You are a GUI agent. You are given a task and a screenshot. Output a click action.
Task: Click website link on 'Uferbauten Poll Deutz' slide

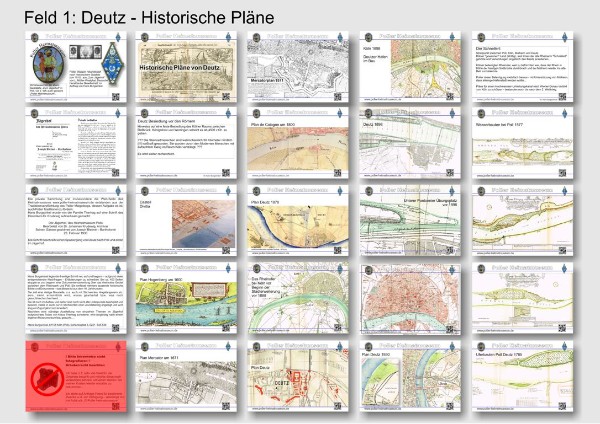pos(495,409)
